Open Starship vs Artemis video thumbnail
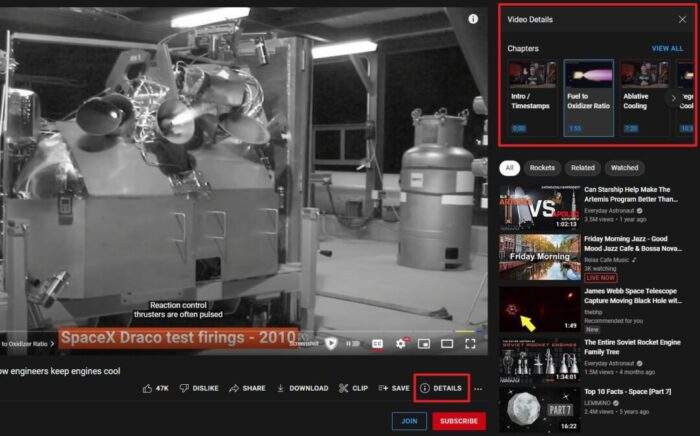Image resolution: width=700 pixels, height=436 pixels. 540,208
